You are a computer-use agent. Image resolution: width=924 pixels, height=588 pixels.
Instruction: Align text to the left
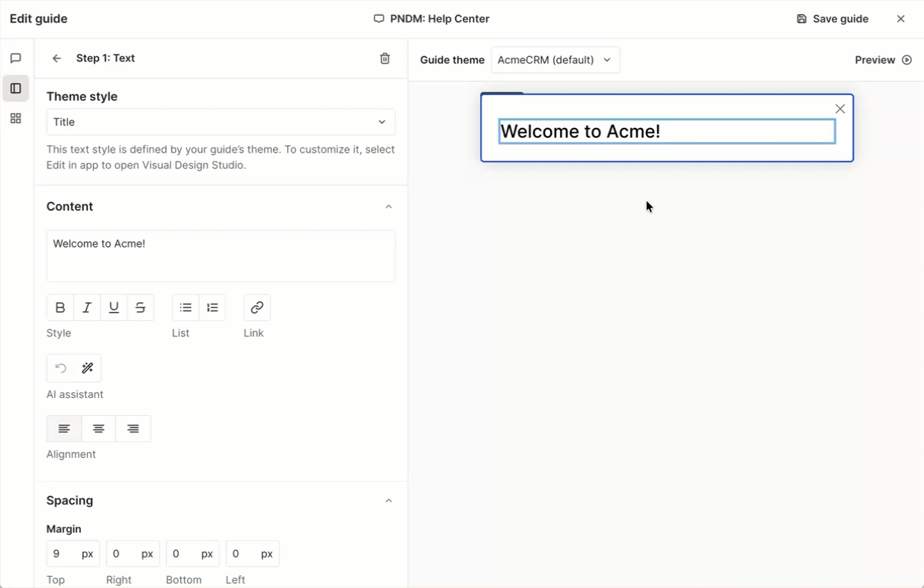(x=64, y=429)
